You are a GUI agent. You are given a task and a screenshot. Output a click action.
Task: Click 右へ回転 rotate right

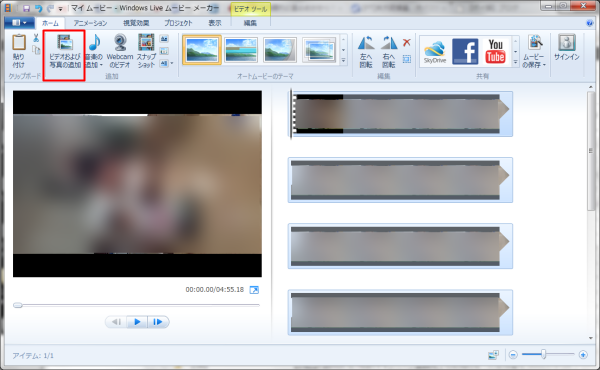click(389, 51)
